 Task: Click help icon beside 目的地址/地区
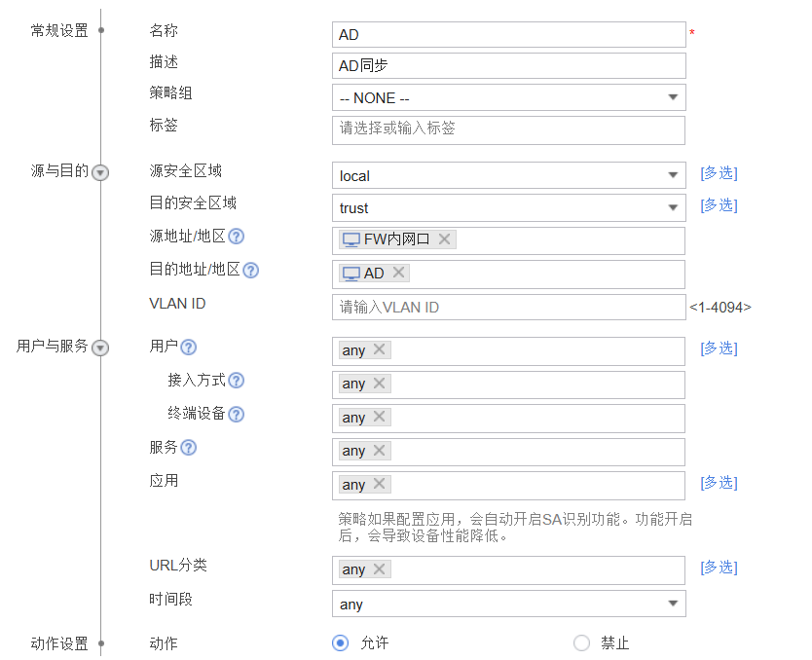pyautogui.click(x=250, y=270)
